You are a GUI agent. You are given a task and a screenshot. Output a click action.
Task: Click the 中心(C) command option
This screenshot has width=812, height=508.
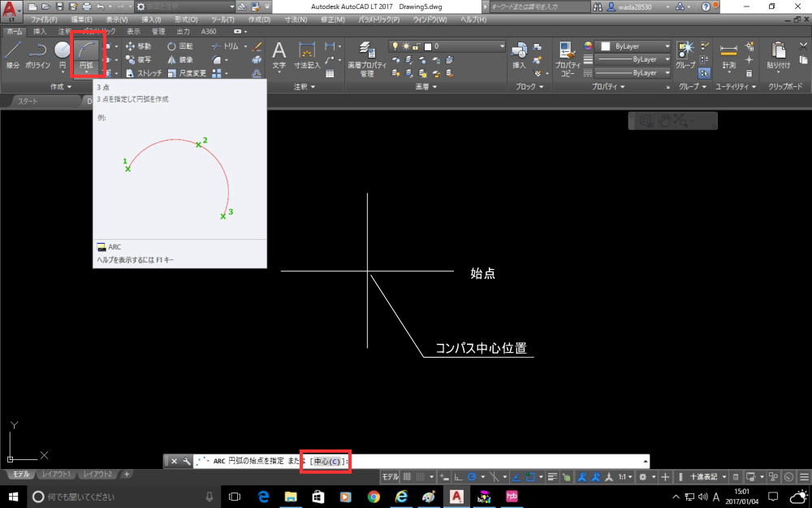(x=326, y=462)
